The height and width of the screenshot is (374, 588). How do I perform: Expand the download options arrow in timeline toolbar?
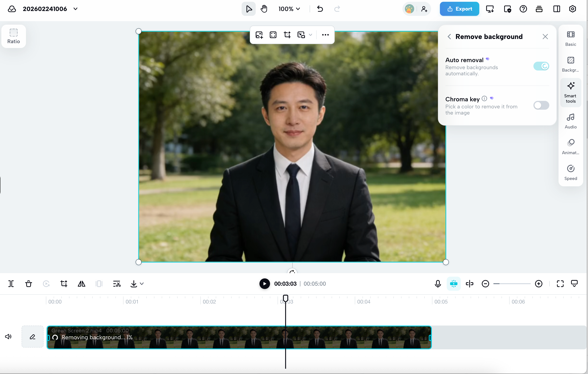[142, 283]
